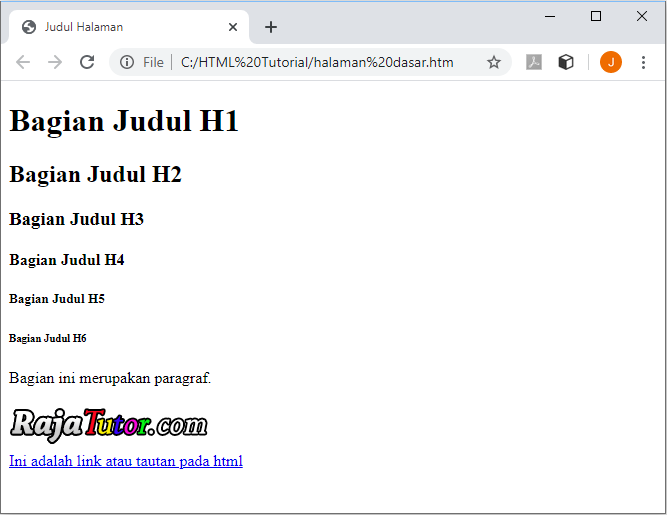
Task: Click heading Bagian Judul H6
Action: pyautogui.click(x=48, y=339)
